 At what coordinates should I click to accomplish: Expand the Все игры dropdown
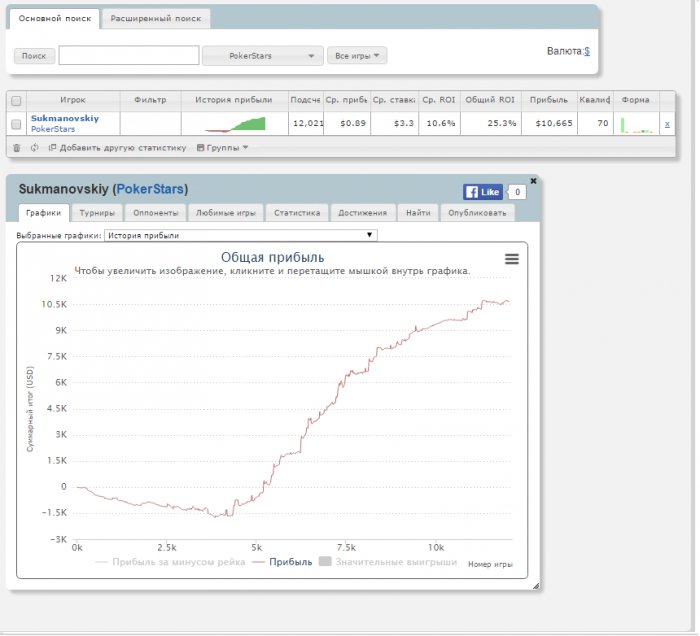(x=357, y=56)
